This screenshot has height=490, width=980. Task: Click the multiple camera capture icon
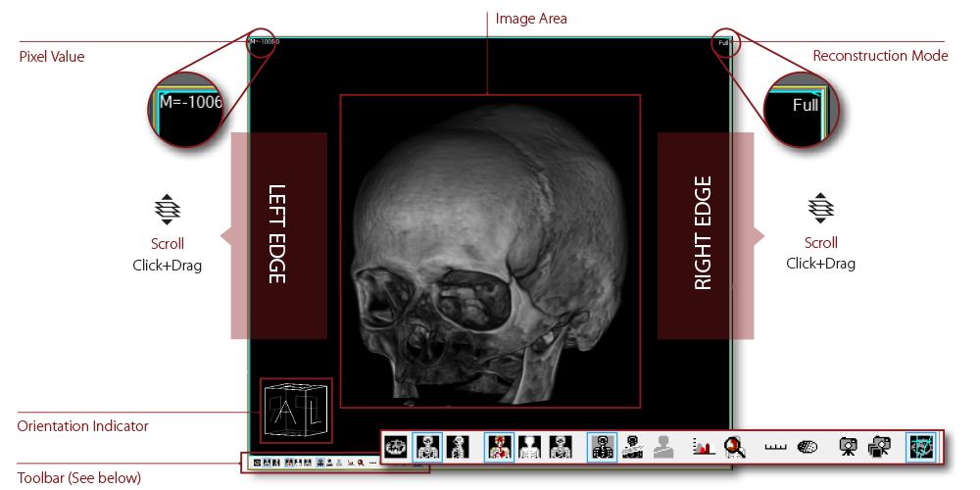879,447
